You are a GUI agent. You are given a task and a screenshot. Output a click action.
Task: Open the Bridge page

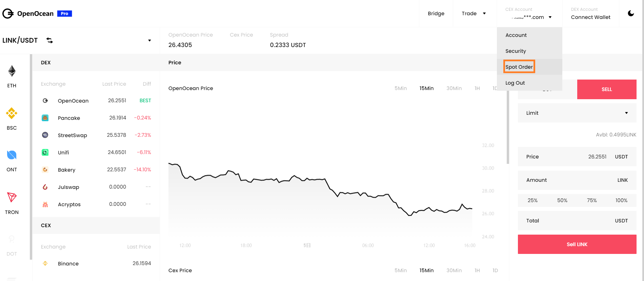(436, 14)
